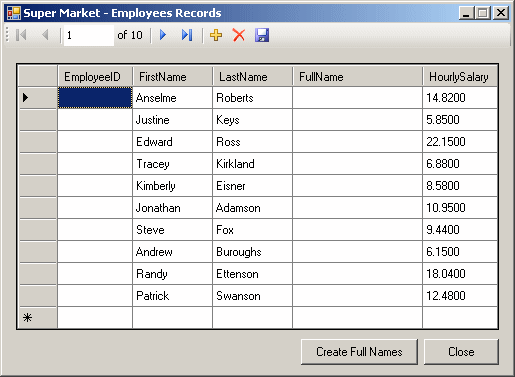Click the cell containing Patrick

[173, 296]
